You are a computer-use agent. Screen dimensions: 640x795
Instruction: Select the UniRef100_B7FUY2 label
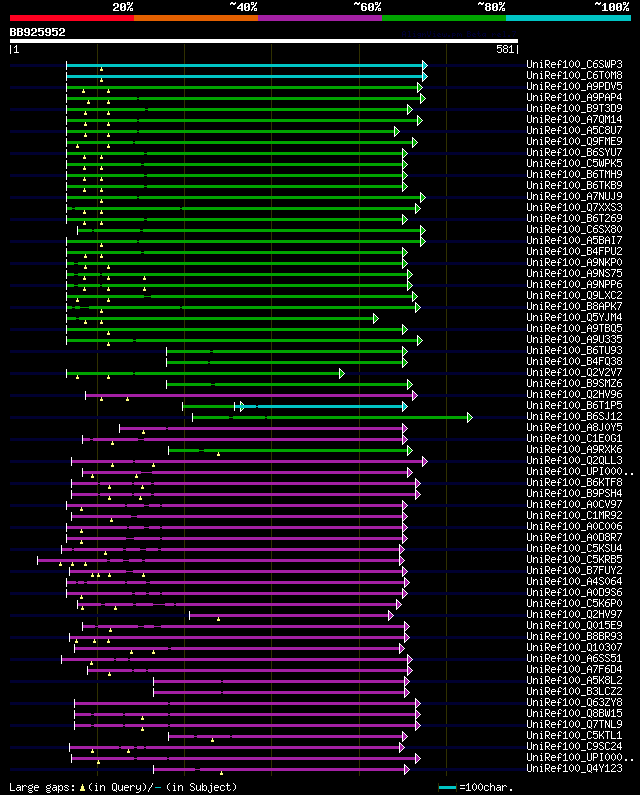(x=574, y=570)
